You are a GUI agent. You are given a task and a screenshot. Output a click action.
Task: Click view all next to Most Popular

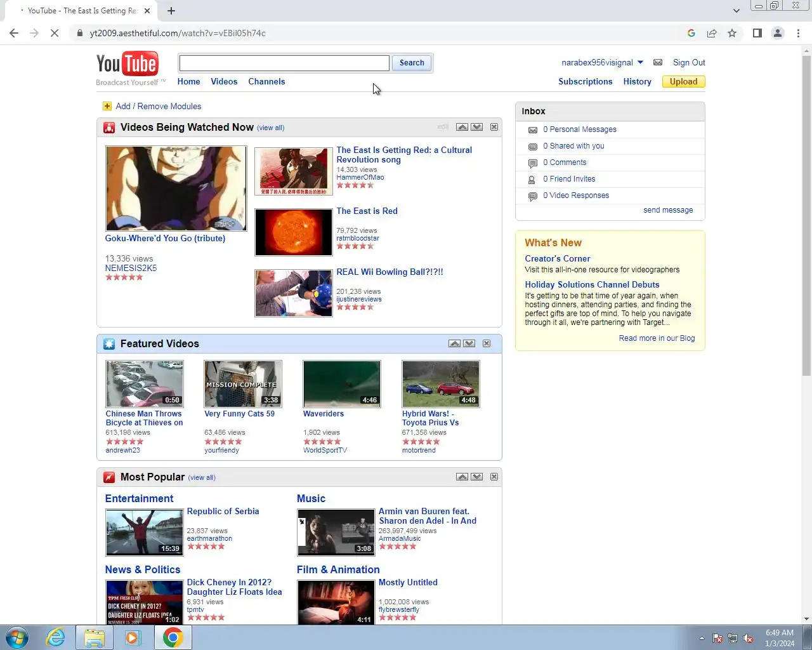pos(202,477)
